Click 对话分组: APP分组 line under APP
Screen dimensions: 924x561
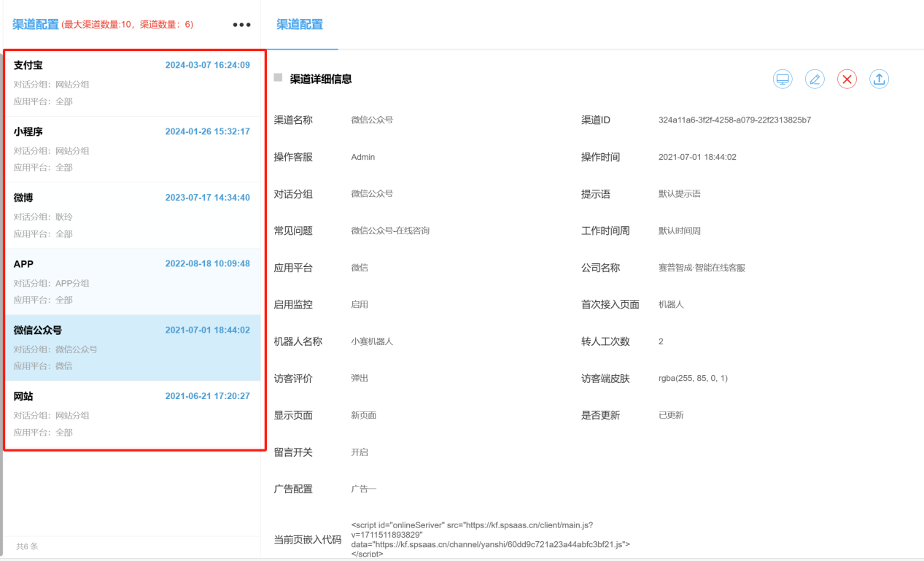pos(51,283)
